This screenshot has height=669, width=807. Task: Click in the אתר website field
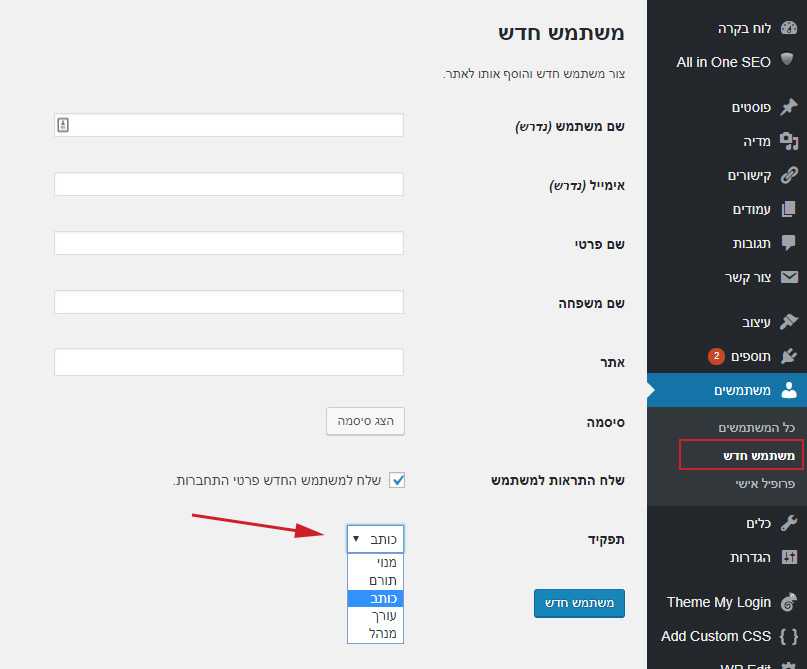pyautogui.click(x=229, y=362)
